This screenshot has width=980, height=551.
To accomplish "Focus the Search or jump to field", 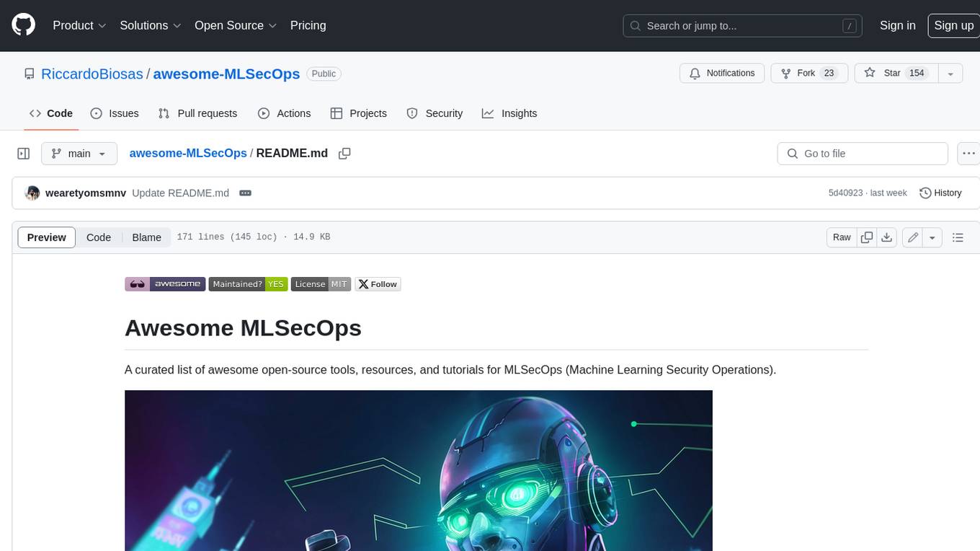I will (x=742, y=26).
